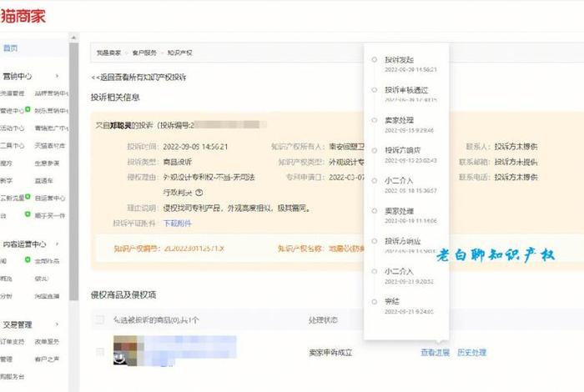Click the 投诉审核通过 step label
Viewport: 584px width, 392px height.
click(x=406, y=90)
